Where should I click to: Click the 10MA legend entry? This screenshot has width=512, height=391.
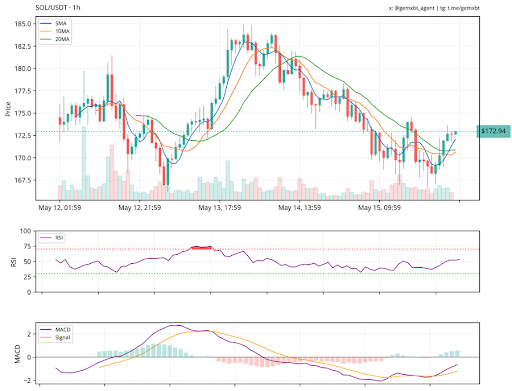click(x=54, y=31)
